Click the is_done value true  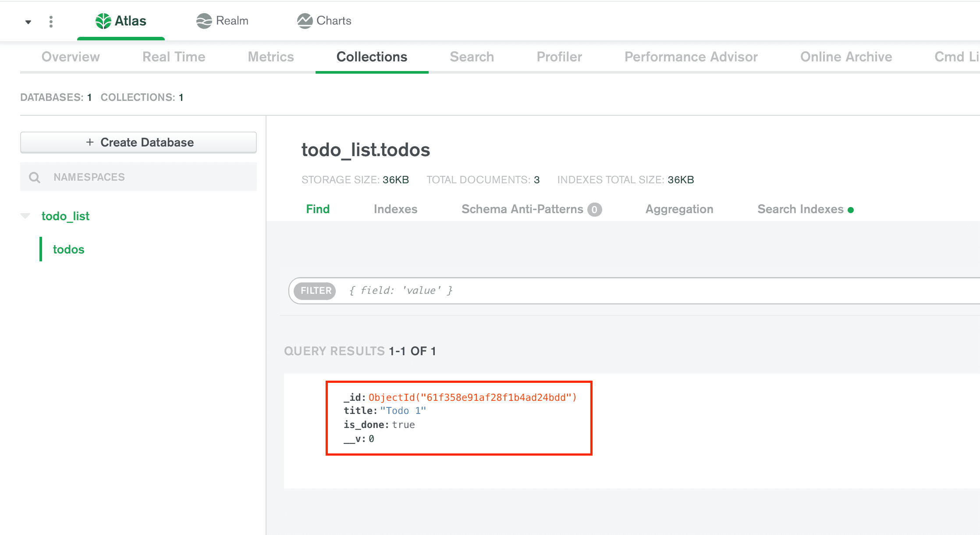[403, 424]
